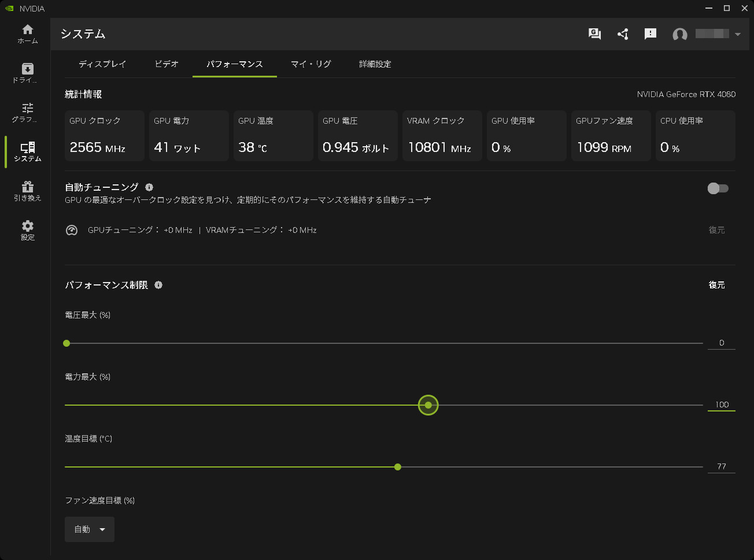Viewport: 754px width, 560px height.
Task: Click the GPU クロック 2565 MHz card
Action: (105, 136)
